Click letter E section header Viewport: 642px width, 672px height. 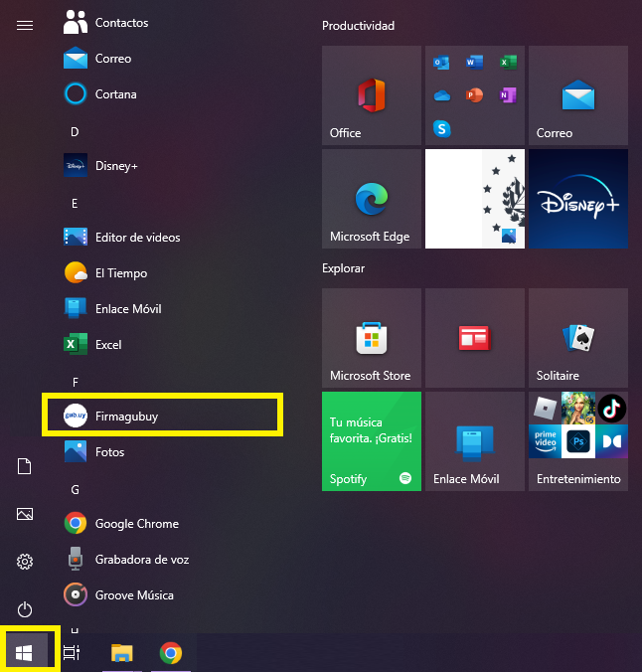click(75, 203)
